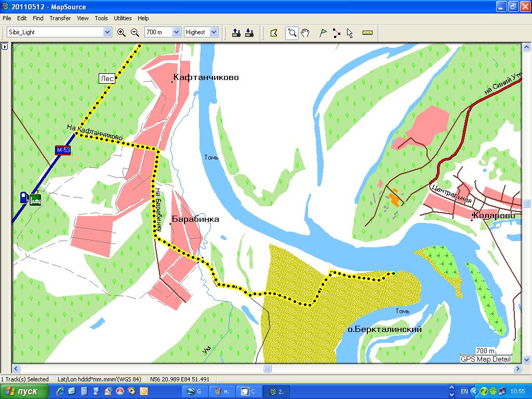Select the Measure distance ruler tool
532x399 pixels.
[368, 32]
